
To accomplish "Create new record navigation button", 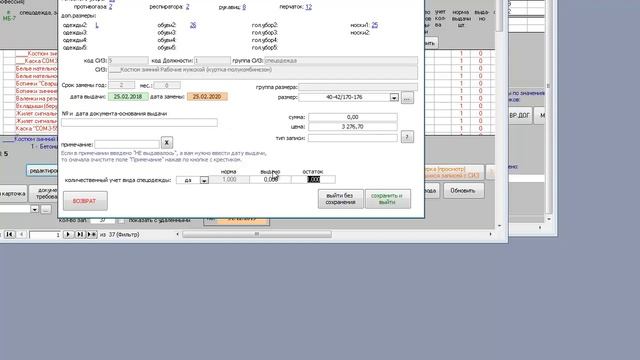I will pos(92,234).
